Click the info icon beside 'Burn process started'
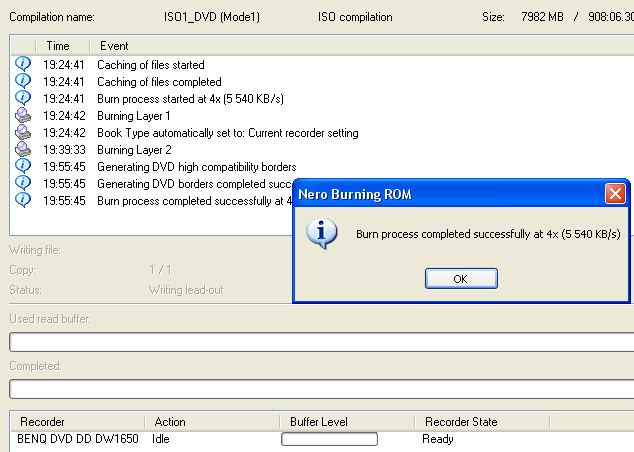Image resolution: width=634 pixels, height=452 pixels. (x=23, y=98)
